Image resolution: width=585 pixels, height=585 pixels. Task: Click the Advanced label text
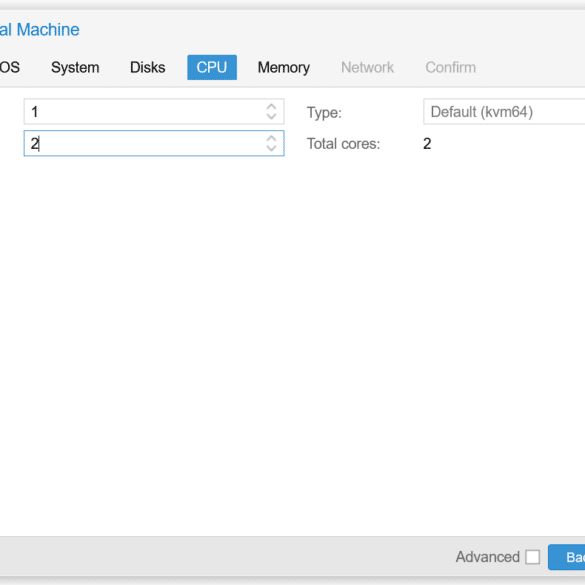(x=487, y=557)
